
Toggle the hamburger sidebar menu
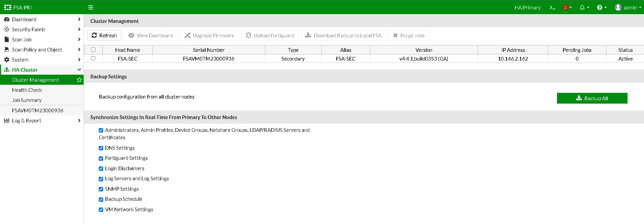coord(91,7)
